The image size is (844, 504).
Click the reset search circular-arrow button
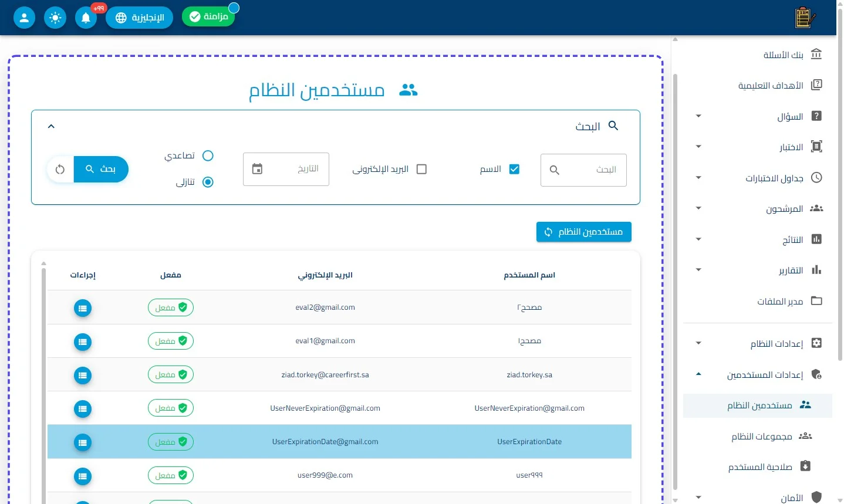pyautogui.click(x=60, y=170)
